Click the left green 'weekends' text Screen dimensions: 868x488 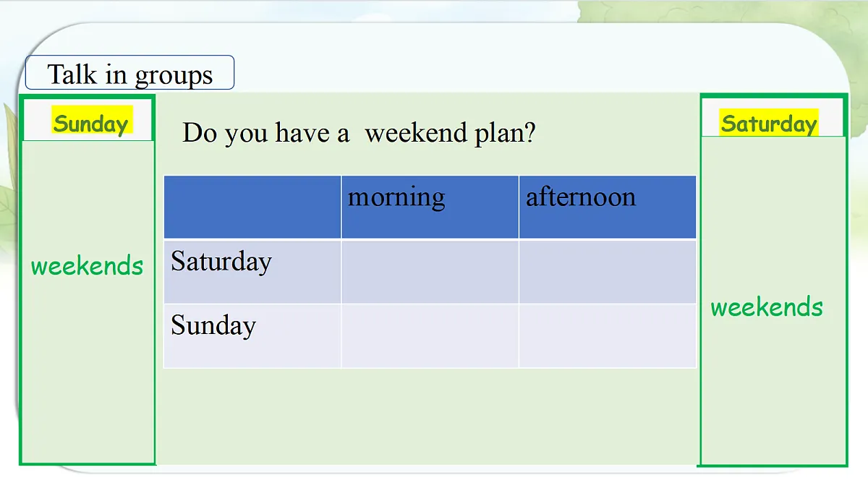tap(87, 265)
